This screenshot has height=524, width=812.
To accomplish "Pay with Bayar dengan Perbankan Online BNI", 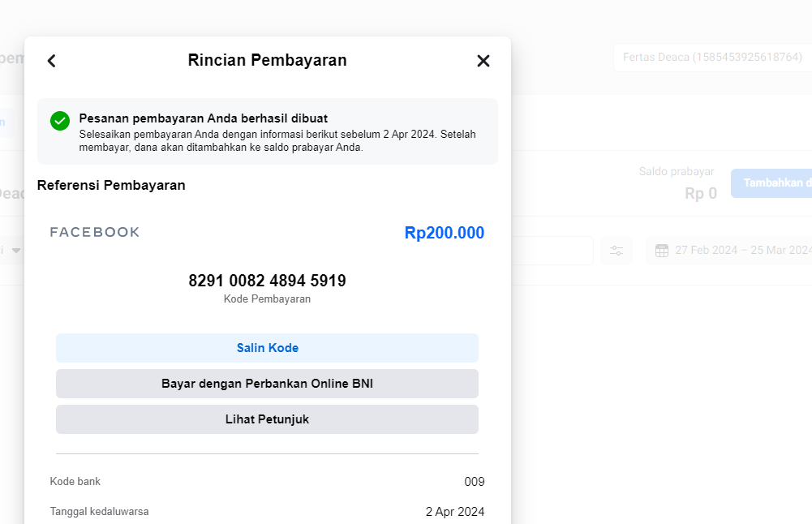I will (x=267, y=384).
